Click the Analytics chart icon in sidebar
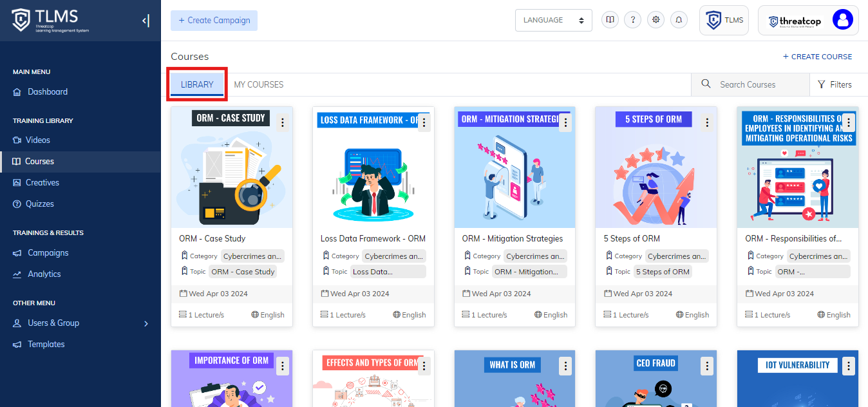 click(17, 274)
